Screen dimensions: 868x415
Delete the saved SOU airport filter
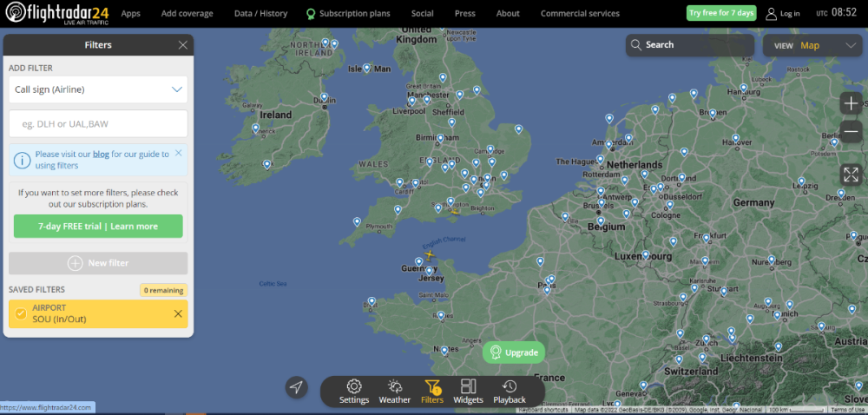pos(178,313)
